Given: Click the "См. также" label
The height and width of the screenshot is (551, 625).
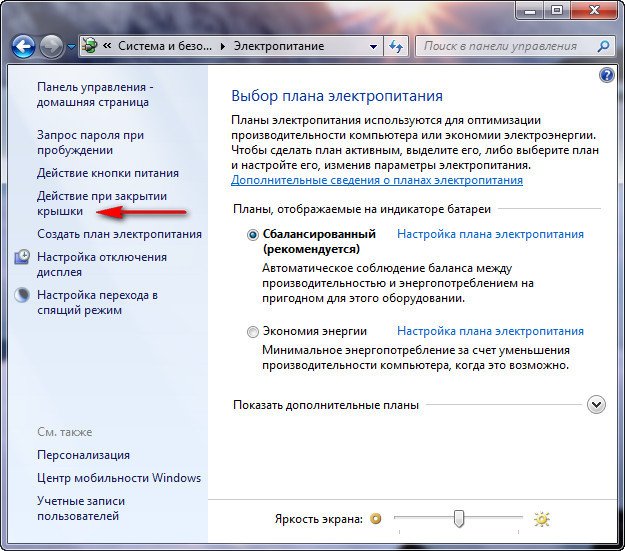Looking at the screenshot, I should (x=65, y=432).
